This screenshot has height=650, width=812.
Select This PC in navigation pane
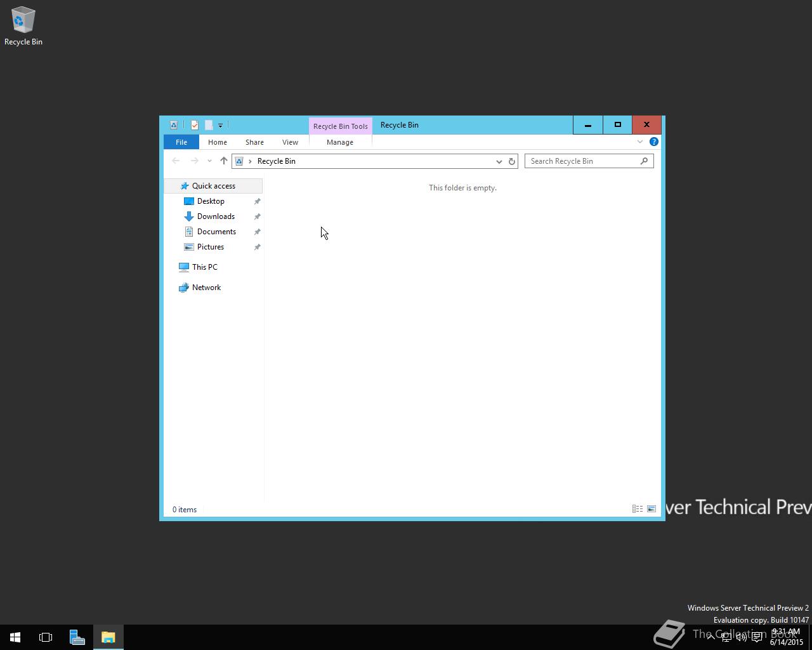204,267
